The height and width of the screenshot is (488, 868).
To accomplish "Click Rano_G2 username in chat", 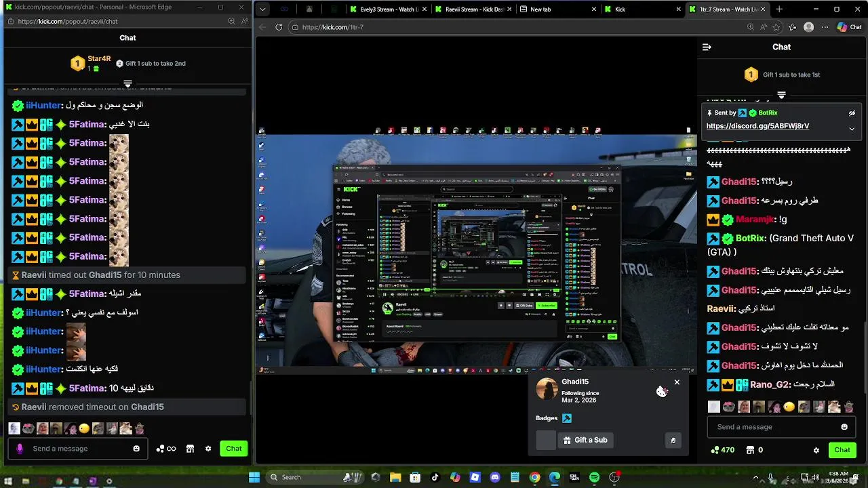I will point(769,384).
